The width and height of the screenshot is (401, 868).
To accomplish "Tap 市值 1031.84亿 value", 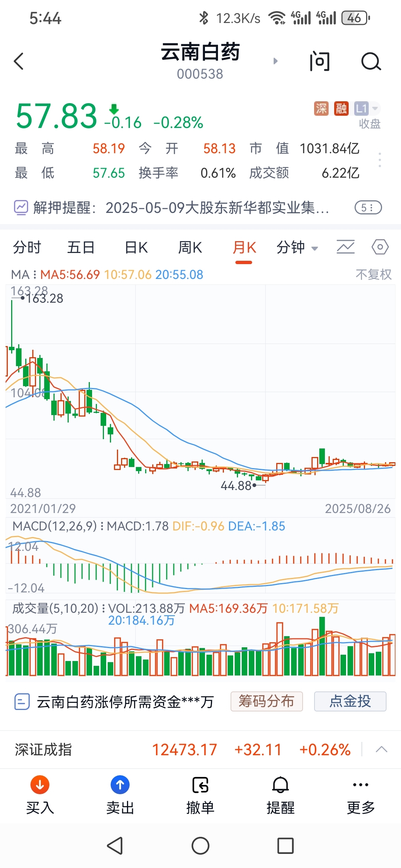I will click(329, 148).
